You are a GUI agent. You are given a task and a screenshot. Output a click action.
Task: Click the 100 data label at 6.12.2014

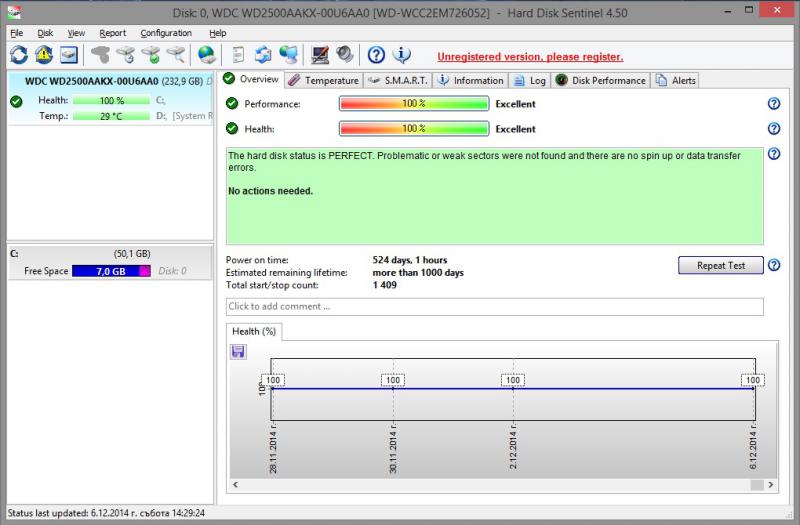point(753,380)
